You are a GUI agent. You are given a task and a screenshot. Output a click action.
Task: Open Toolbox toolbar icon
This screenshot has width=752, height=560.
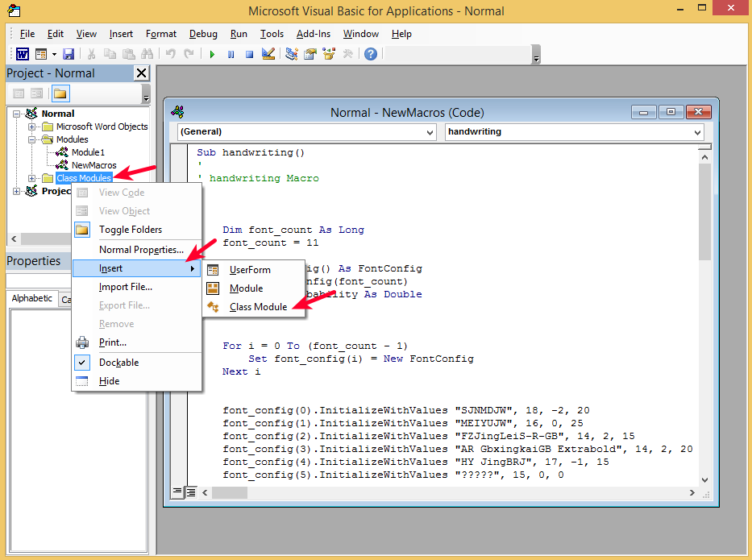click(347, 54)
